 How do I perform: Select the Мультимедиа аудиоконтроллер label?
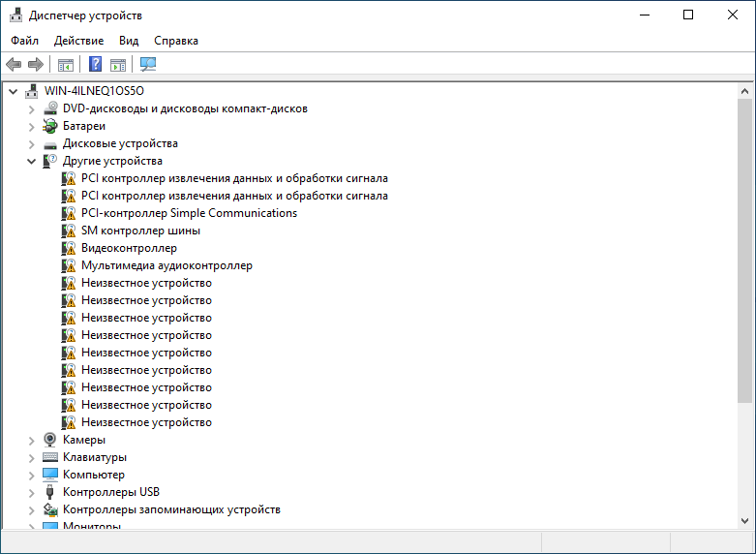[x=166, y=265]
